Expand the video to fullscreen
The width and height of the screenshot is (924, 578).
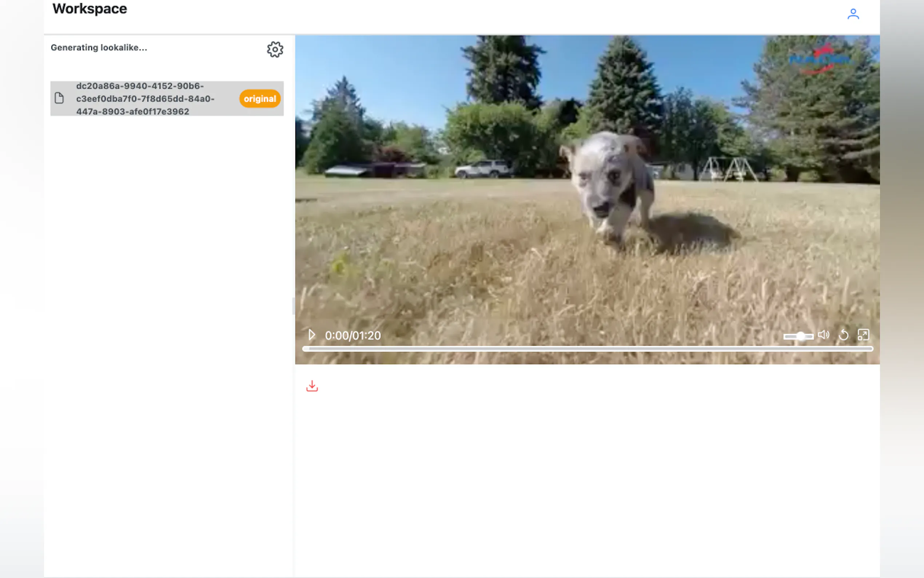point(863,335)
